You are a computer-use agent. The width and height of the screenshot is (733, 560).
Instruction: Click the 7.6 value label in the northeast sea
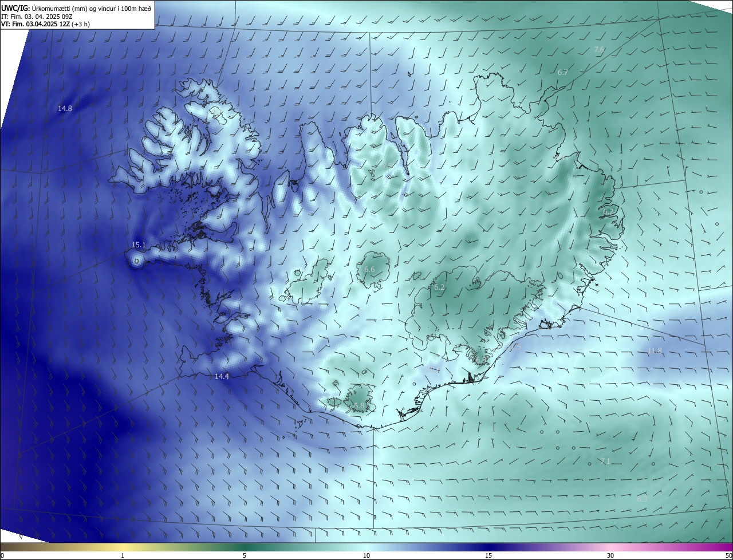pyautogui.click(x=599, y=49)
